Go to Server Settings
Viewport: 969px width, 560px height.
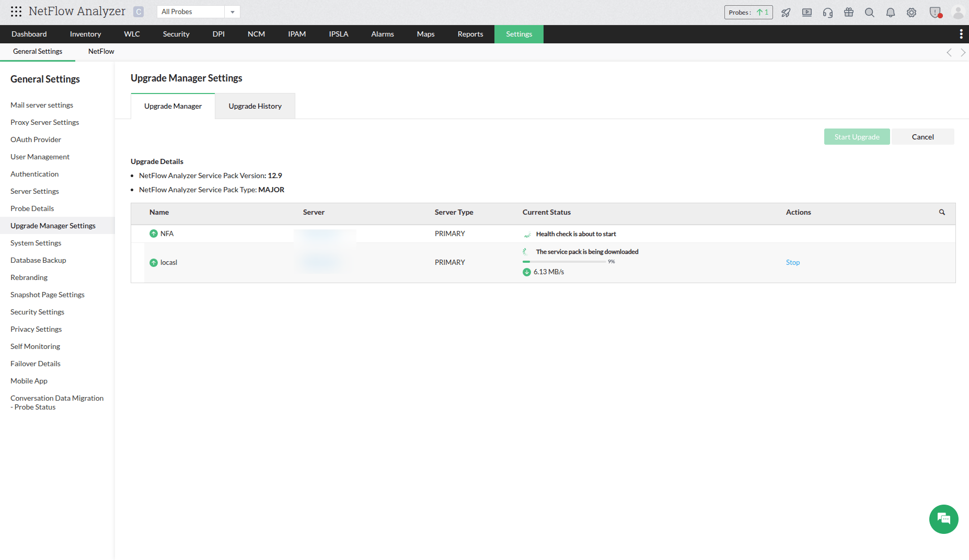(x=34, y=191)
